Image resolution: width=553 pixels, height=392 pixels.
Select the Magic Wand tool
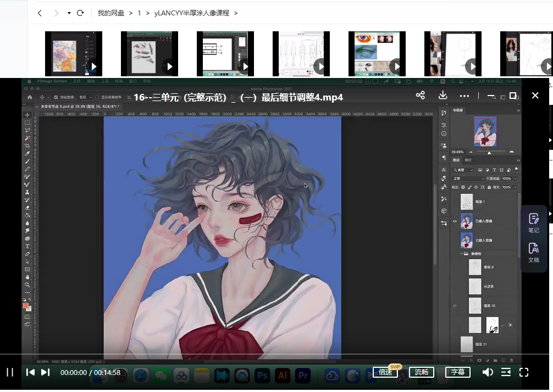[x=27, y=138]
